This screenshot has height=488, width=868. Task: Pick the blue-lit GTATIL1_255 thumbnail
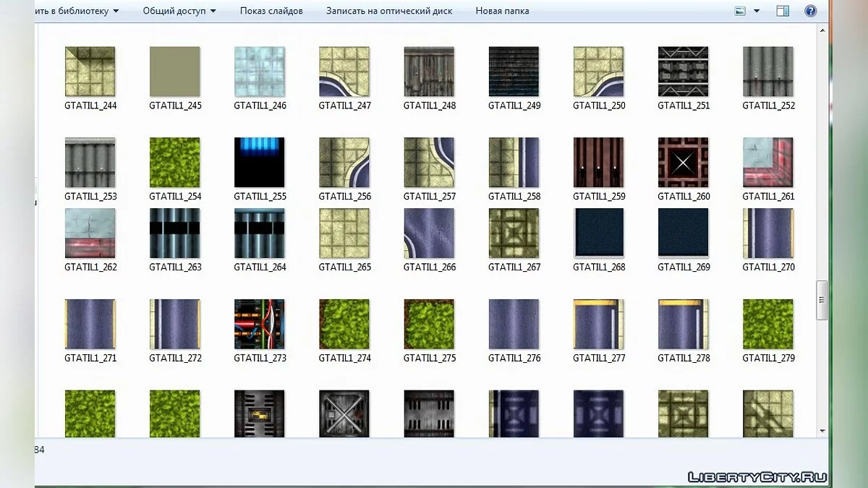tap(259, 163)
